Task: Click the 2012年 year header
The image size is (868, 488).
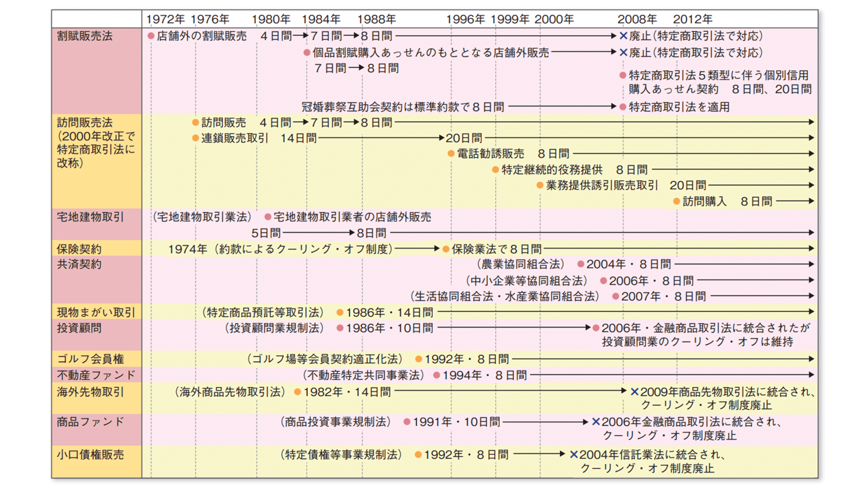Action: 693,20
